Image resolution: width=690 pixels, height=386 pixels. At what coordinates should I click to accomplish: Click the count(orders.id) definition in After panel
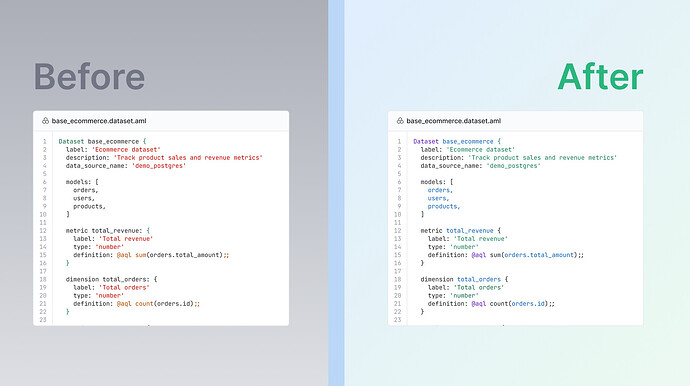pyautogui.click(x=522, y=304)
